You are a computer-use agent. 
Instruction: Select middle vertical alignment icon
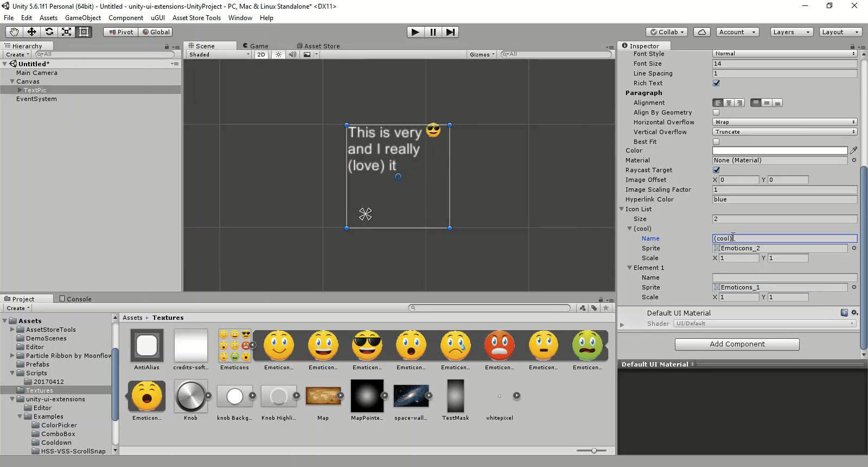point(767,103)
